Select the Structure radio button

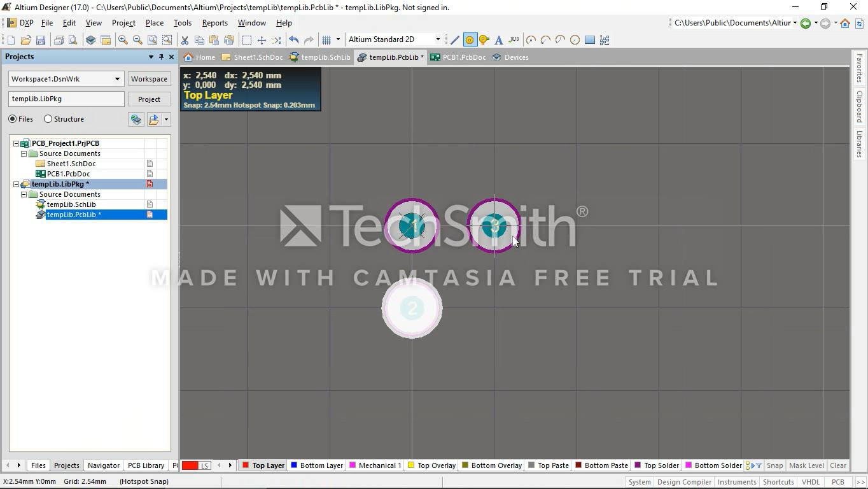48,119
